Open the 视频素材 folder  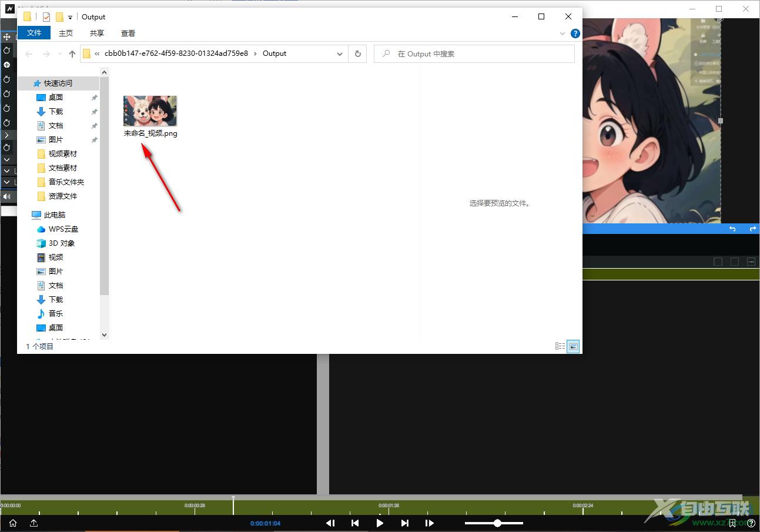[63, 154]
